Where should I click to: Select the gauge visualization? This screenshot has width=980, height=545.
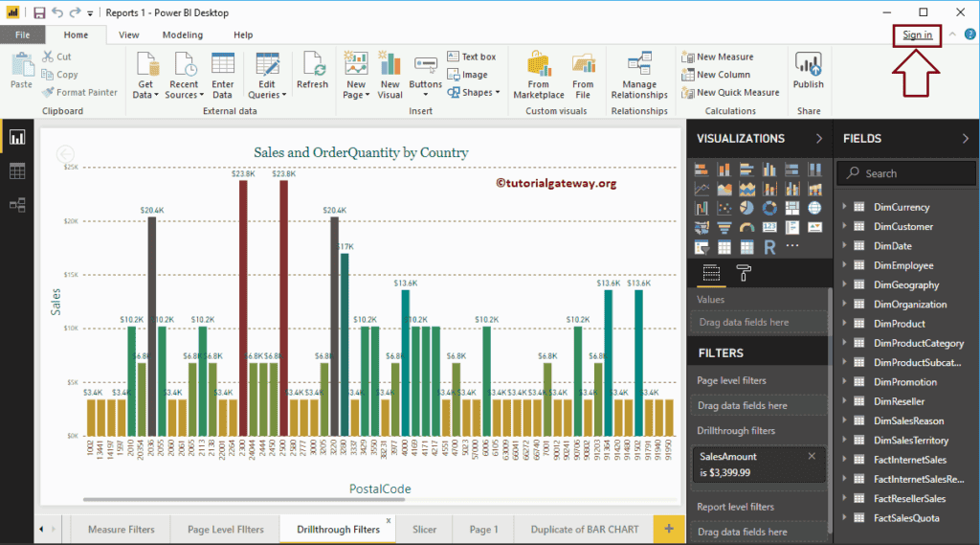tap(746, 228)
